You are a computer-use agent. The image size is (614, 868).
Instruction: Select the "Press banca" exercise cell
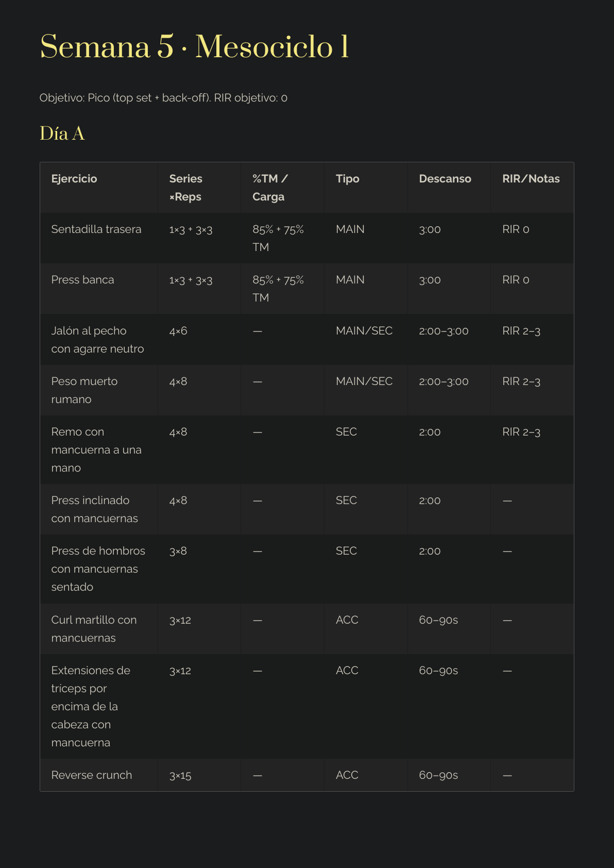click(82, 280)
